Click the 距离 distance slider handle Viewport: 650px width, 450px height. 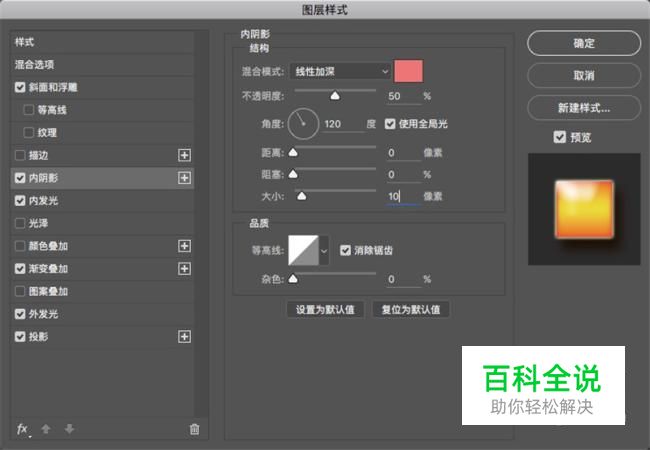(x=293, y=152)
